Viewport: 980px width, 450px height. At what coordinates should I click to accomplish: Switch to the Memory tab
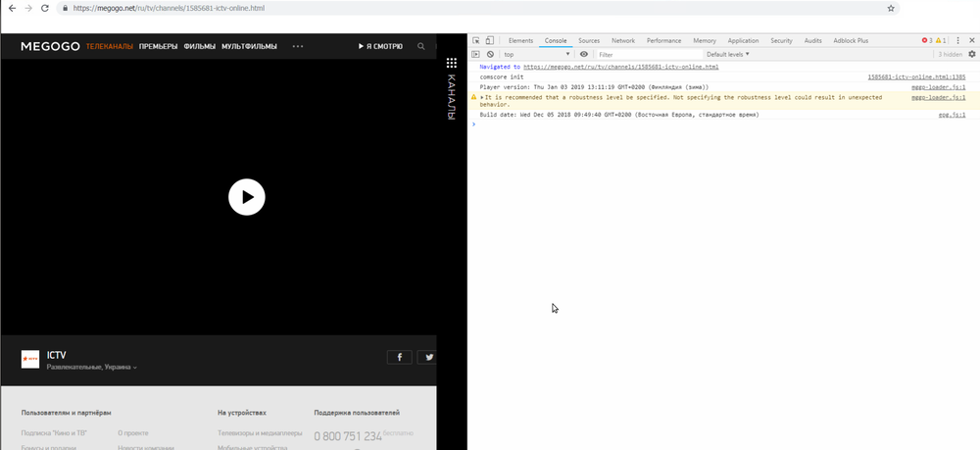[705, 40]
